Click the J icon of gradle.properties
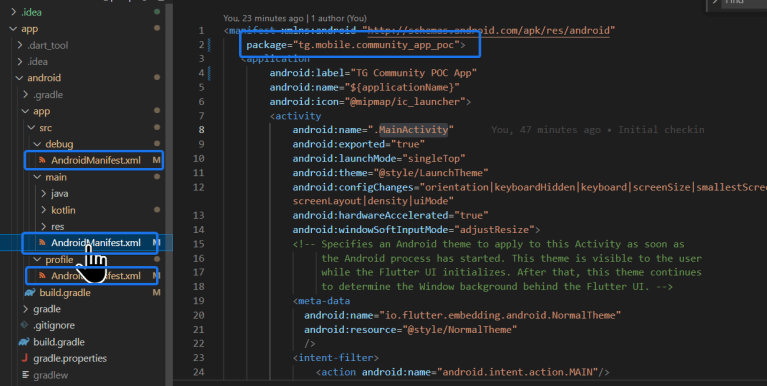 point(24,358)
